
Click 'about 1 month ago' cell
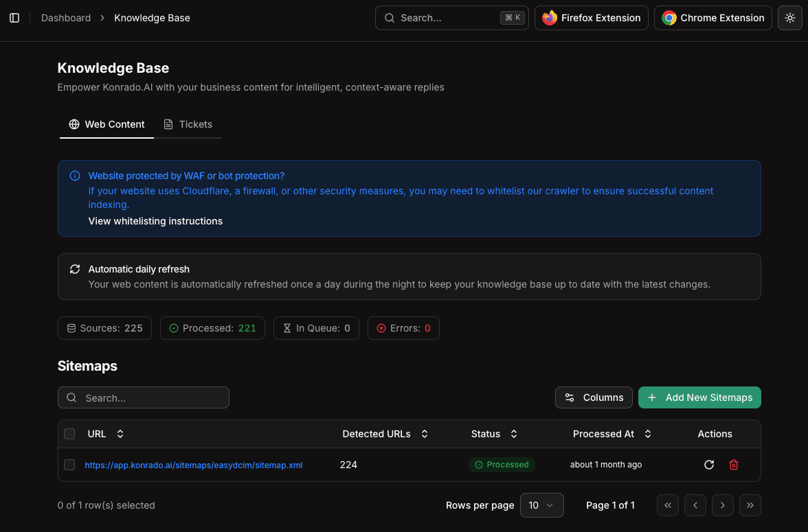(x=605, y=465)
